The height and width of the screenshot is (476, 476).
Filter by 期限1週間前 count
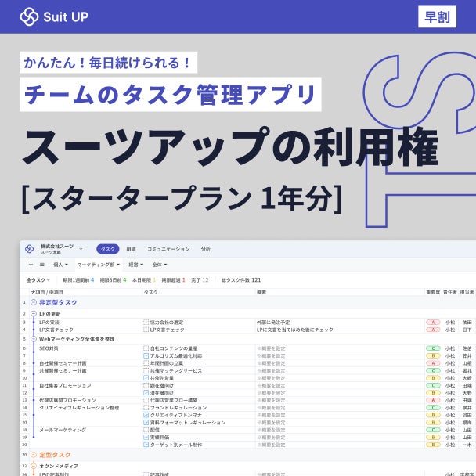[78, 280]
